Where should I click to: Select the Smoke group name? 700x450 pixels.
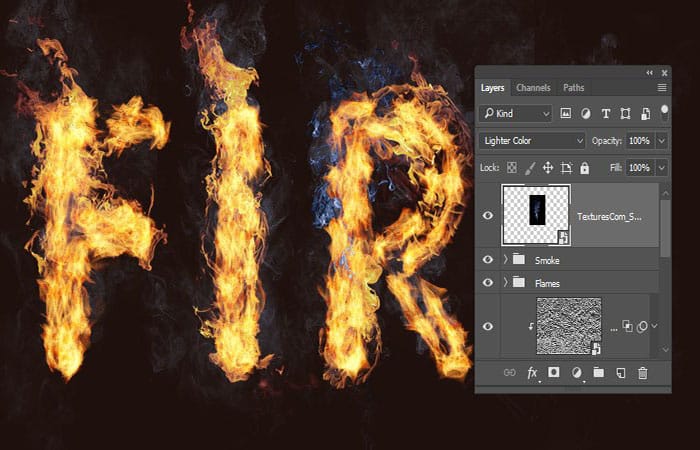coord(547,260)
